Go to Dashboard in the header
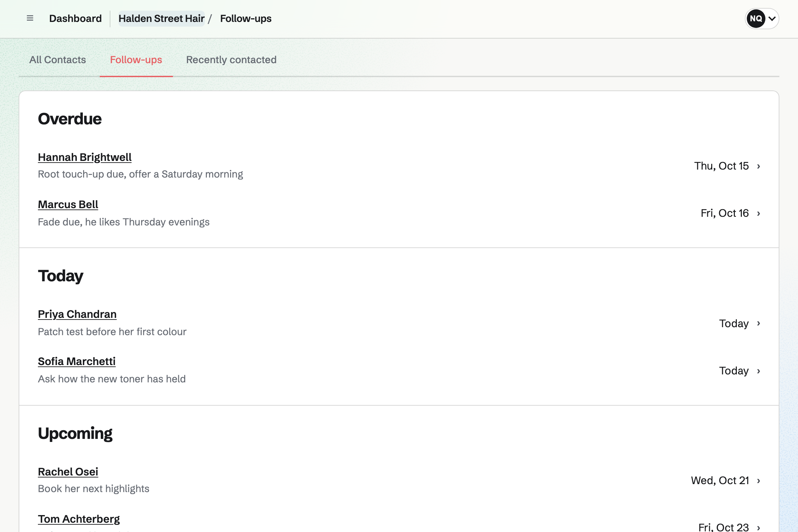 coord(75,18)
